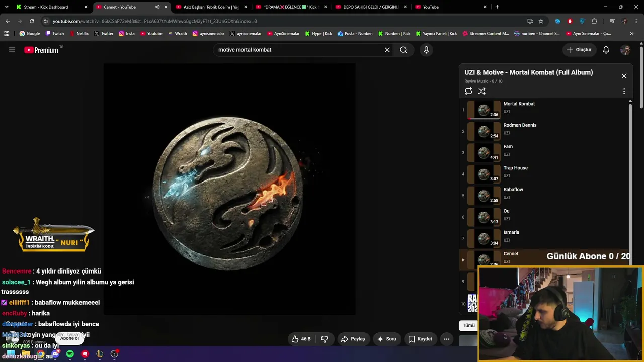Open YouTube notifications bell
The image size is (644, 362).
pos(606,50)
